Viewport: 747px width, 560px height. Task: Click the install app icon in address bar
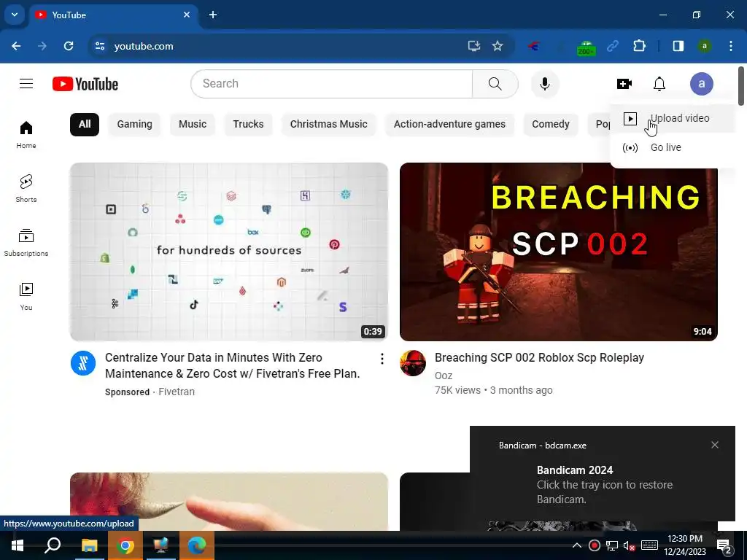click(x=473, y=46)
